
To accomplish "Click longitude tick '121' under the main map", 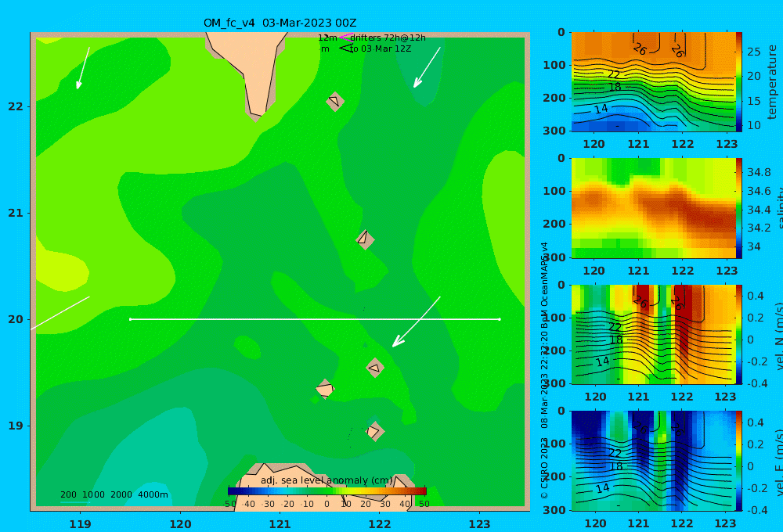I will pyautogui.click(x=280, y=524).
